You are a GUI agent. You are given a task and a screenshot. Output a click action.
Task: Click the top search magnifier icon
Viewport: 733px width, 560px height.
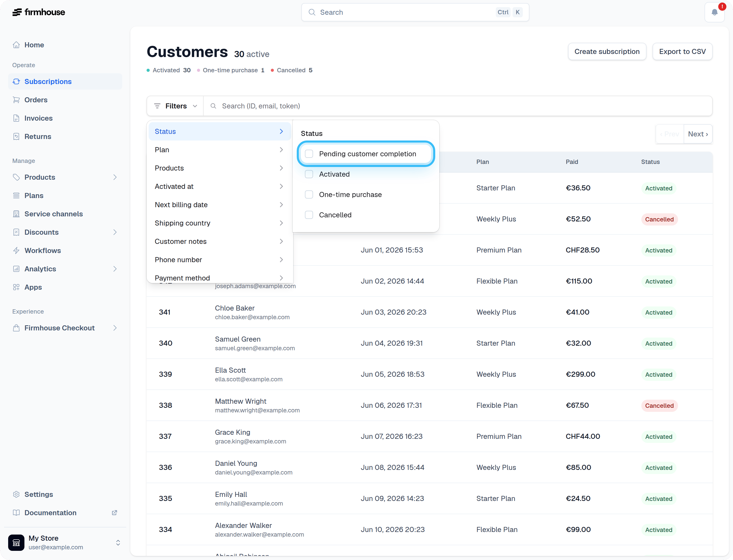click(312, 12)
